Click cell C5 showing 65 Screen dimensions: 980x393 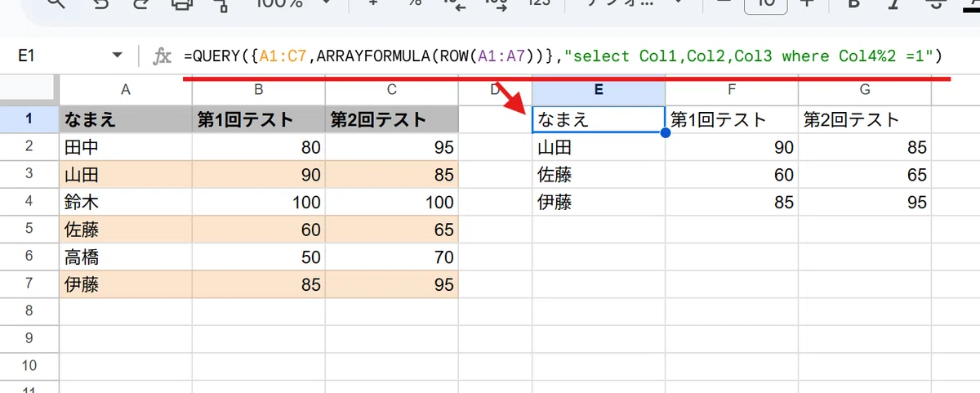click(391, 229)
